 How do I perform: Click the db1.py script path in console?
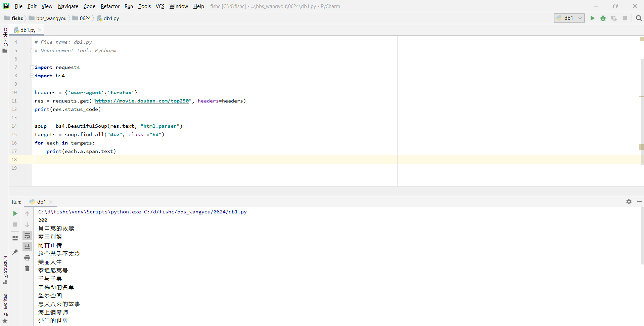tap(195, 212)
